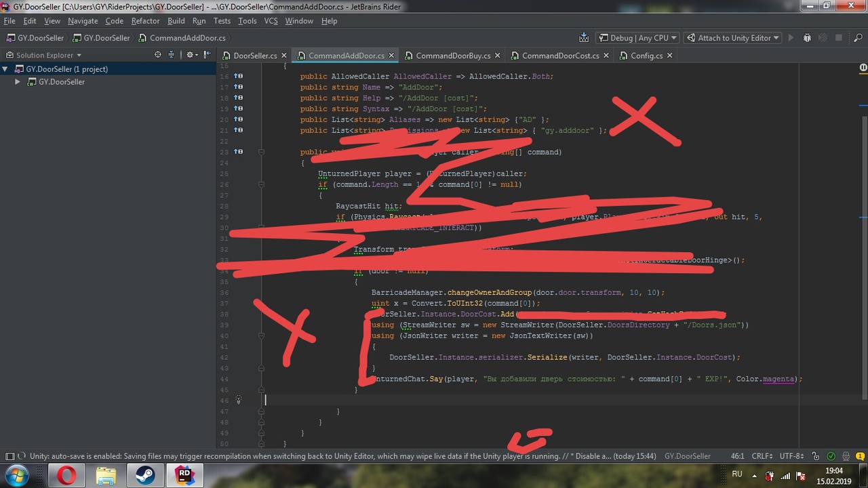
Task: Click the inspector hector icon in status bar
Action: [x=846, y=457]
